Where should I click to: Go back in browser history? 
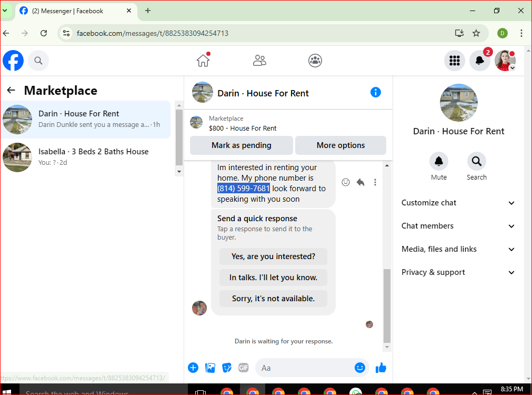[6, 33]
